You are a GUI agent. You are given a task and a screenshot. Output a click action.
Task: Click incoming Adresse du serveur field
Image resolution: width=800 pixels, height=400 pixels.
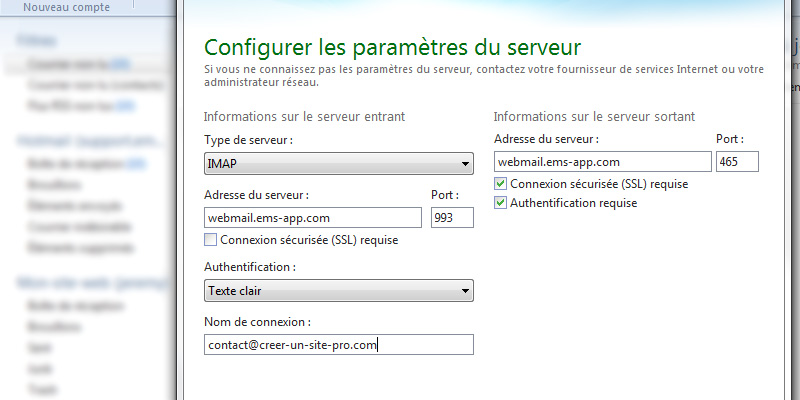pyautogui.click(x=313, y=218)
